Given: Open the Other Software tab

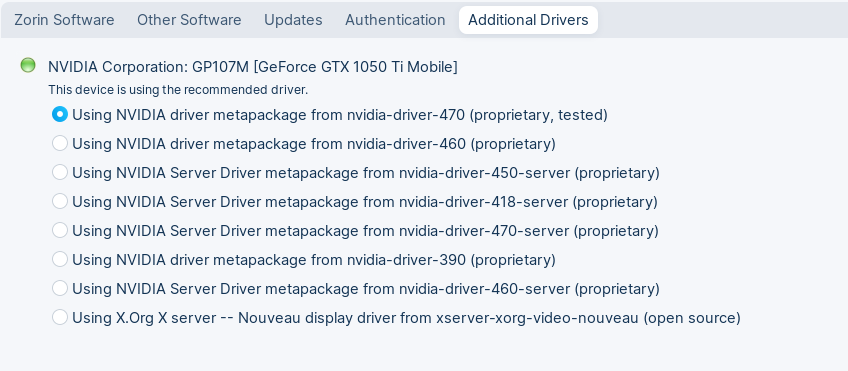Looking at the screenshot, I should pyautogui.click(x=189, y=20).
